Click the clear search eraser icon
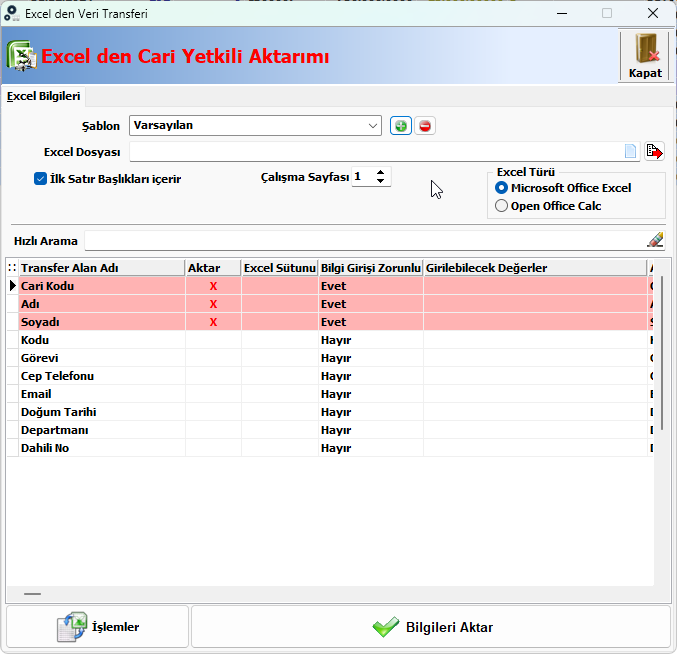This screenshot has width=677, height=654. point(655,240)
